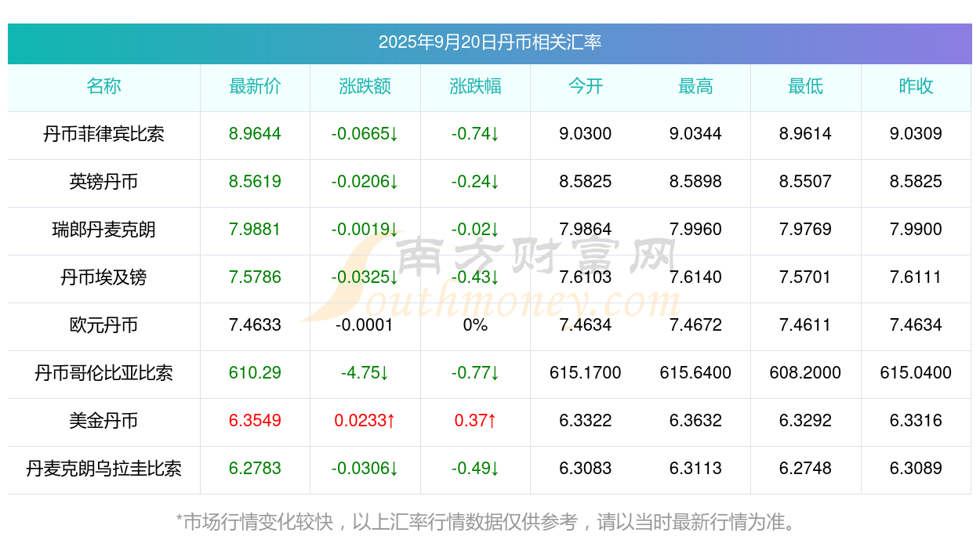
Task: Select the 涨跌幅 column header
Action: (x=475, y=86)
